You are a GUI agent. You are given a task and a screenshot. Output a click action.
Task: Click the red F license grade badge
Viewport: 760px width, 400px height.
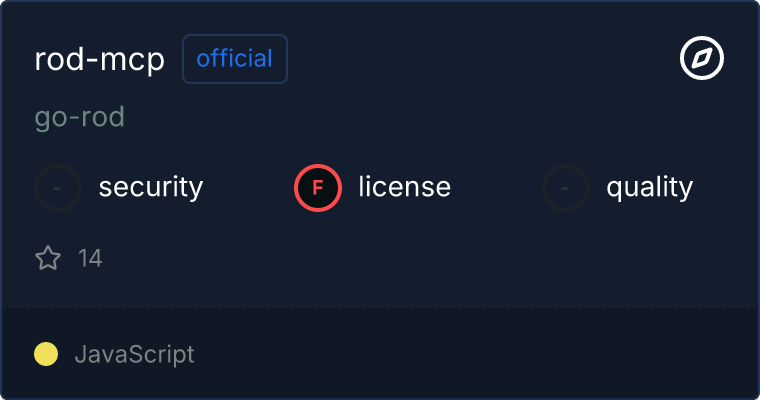(318, 187)
